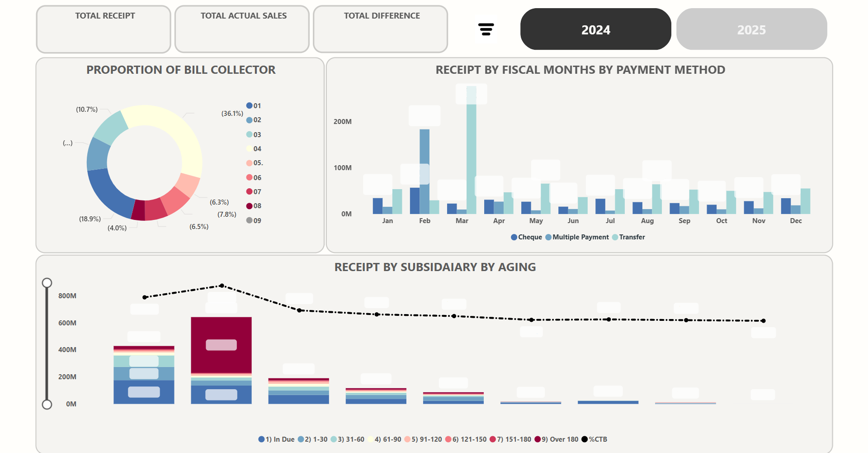Click the last point of the %CTB line
The image size is (868, 453).
(763, 321)
